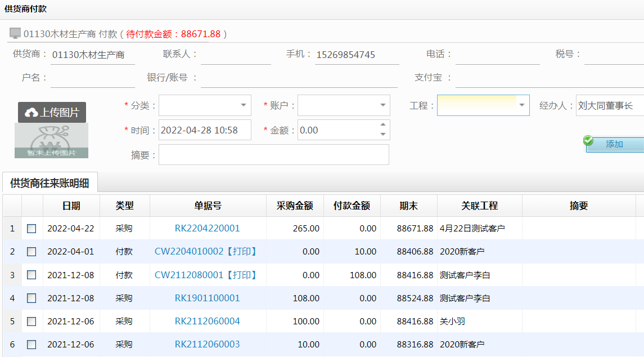The image size is (644, 357).
Task: Click the 摘要 text input field
Action: click(273, 155)
